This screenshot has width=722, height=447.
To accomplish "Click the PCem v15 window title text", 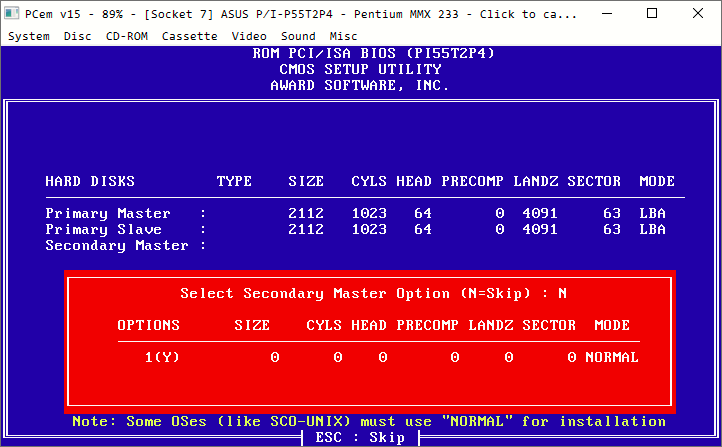I will tap(300, 14).
